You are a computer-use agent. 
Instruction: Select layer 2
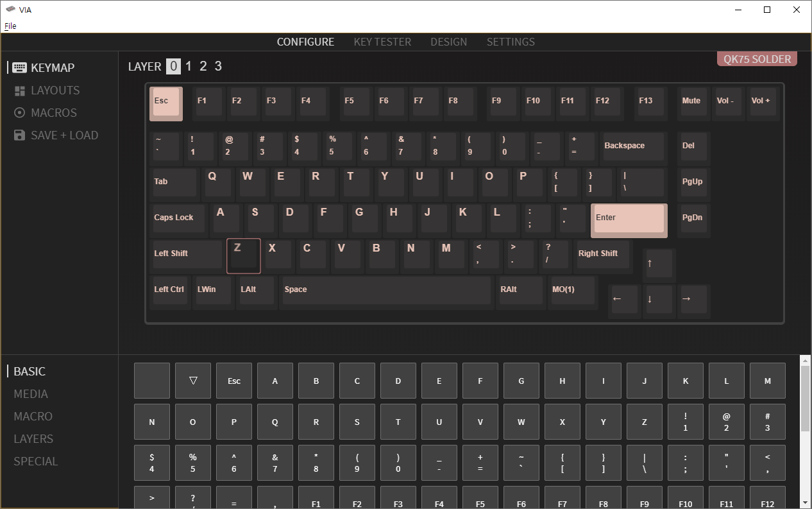click(x=203, y=66)
